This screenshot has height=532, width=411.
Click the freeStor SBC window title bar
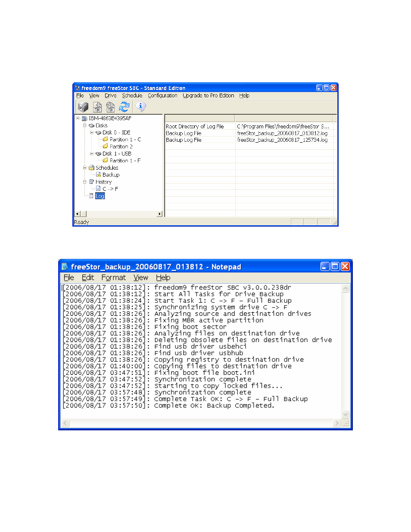coord(205,88)
